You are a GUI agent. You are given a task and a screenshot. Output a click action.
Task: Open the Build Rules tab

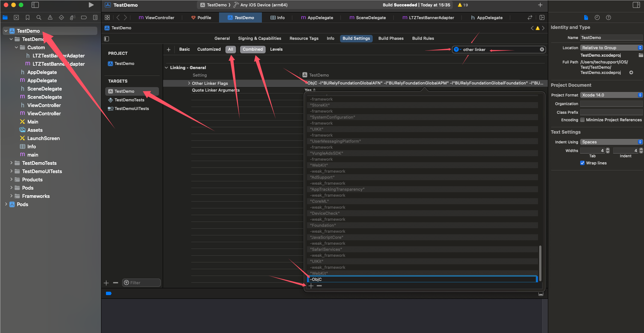pos(423,38)
